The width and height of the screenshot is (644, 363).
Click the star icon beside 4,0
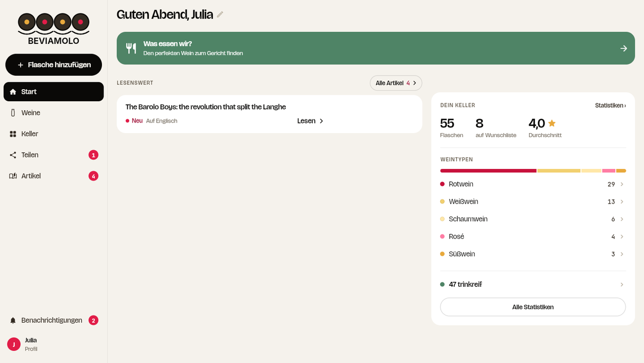pyautogui.click(x=552, y=123)
